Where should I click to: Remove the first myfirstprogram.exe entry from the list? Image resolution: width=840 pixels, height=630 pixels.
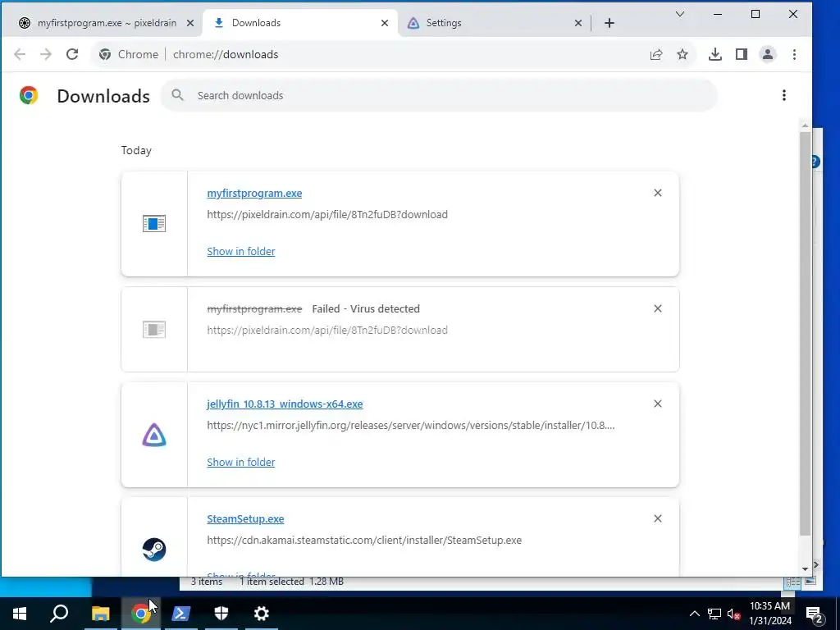point(658,193)
